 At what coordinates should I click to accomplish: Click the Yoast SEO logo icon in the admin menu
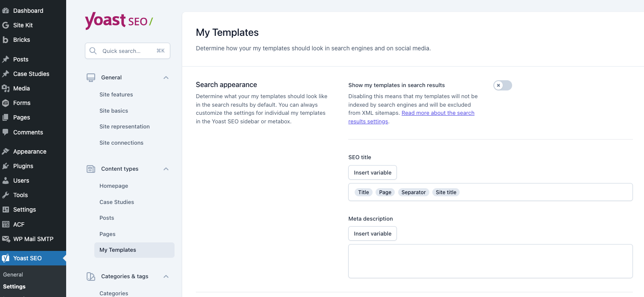pos(6,258)
